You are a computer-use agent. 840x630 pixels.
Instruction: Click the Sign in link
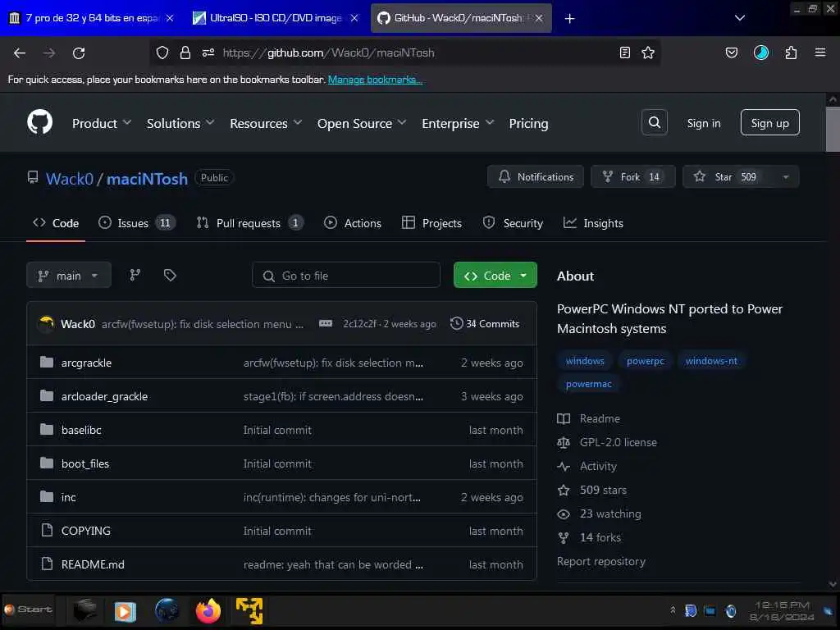tap(703, 123)
